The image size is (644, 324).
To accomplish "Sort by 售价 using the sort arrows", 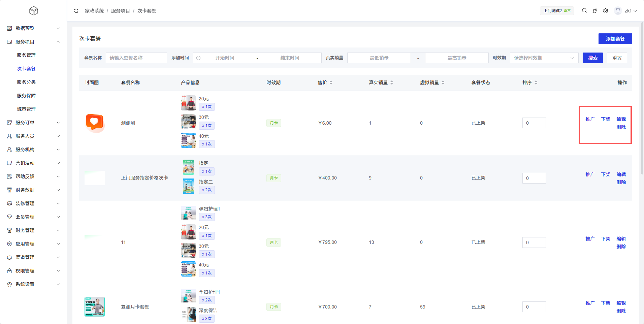I will (331, 83).
